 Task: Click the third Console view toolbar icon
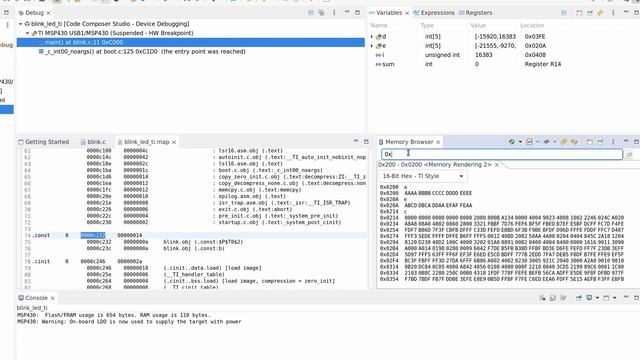coord(563,298)
